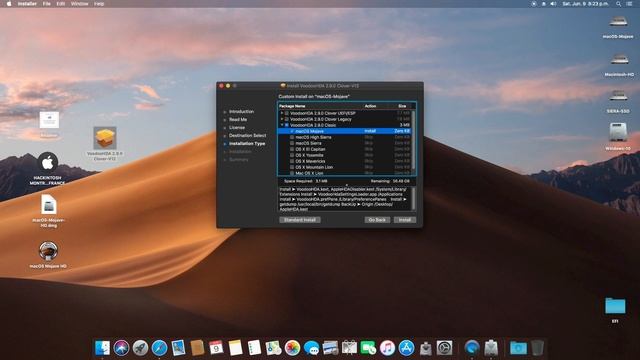The width and height of the screenshot is (640, 360).
Task: Open Messages from the dock
Action: coord(311,348)
